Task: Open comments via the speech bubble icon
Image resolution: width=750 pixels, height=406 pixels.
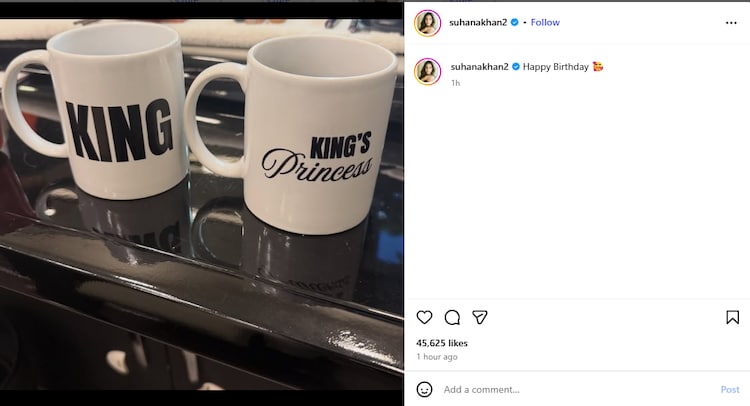Action: click(x=452, y=317)
